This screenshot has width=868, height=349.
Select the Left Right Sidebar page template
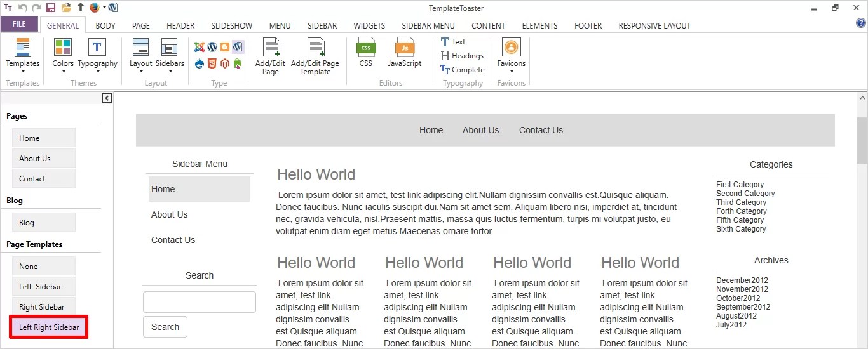49,327
